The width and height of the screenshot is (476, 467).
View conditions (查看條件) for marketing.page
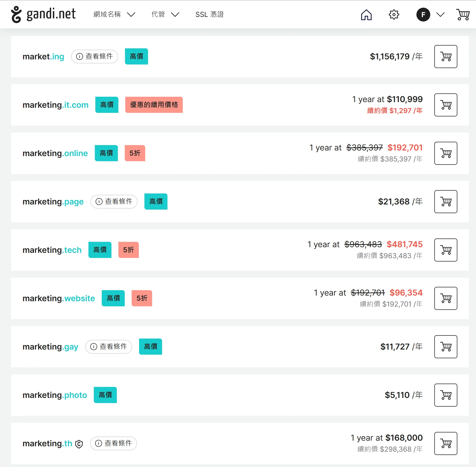click(114, 202)
